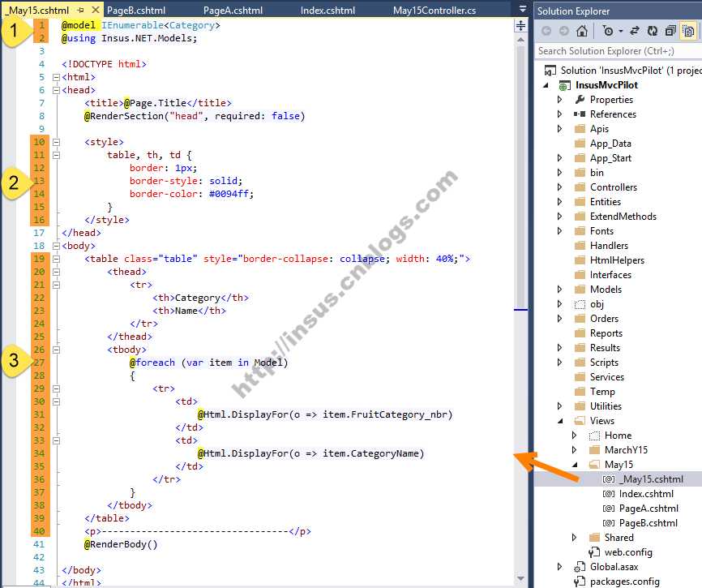
Task: Expand the Apis folder arrow
Action: [559, 128]
